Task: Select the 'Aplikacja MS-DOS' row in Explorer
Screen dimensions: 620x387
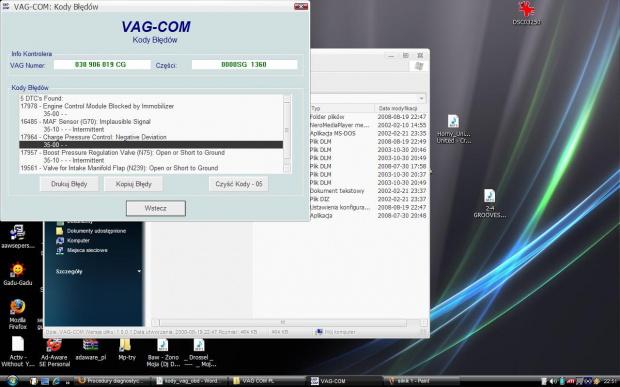Action: 368,134
